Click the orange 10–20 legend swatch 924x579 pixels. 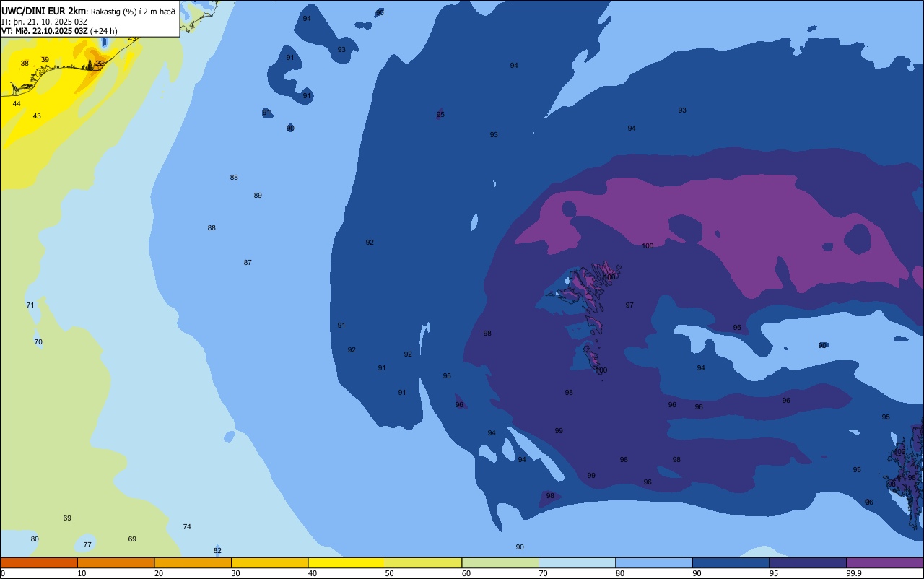pyautogui.click(x=115, y=562)
